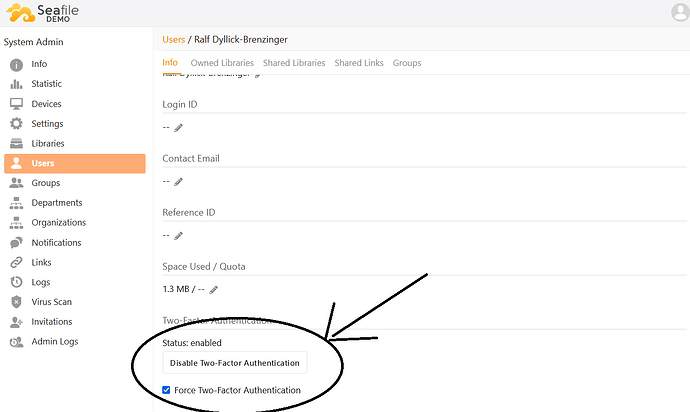The height and width of the screenshot is (412, 690).
Task: Click the Virus Scan shield icon
Action: 16,302
